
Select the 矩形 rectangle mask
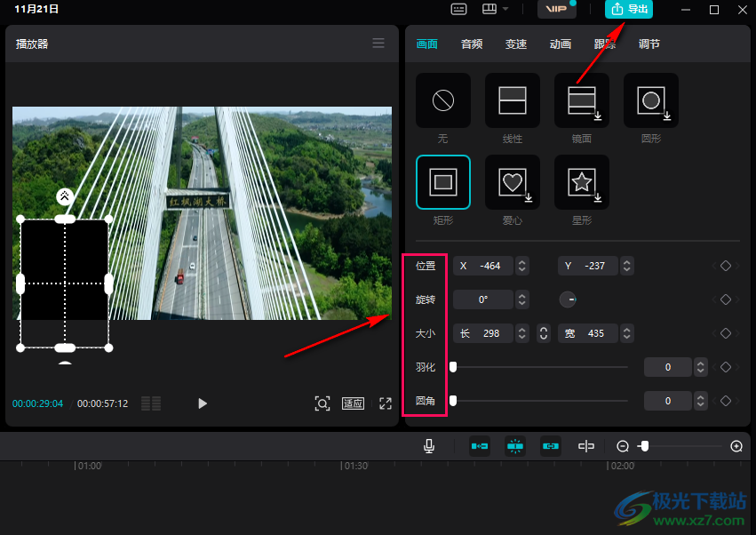(443, 182)
